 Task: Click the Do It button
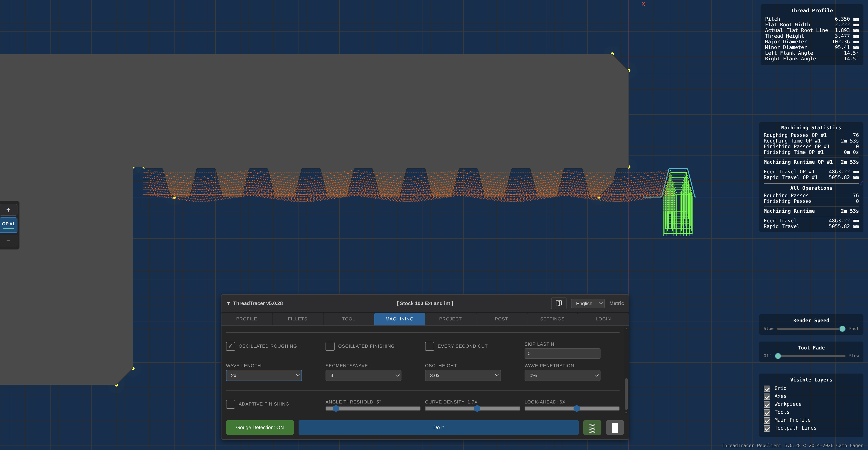coord(438,427)
